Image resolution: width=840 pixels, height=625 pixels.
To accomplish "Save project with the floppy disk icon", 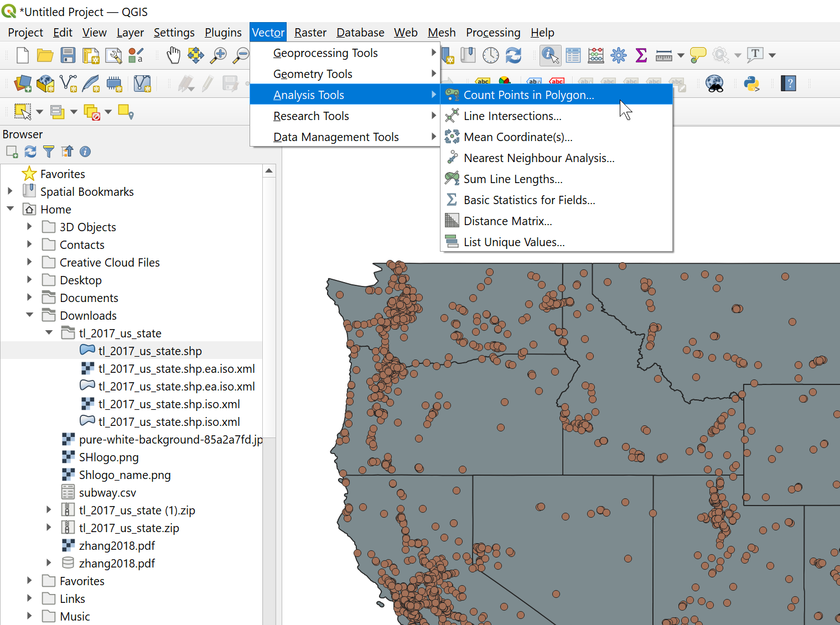I will point(68,55).
